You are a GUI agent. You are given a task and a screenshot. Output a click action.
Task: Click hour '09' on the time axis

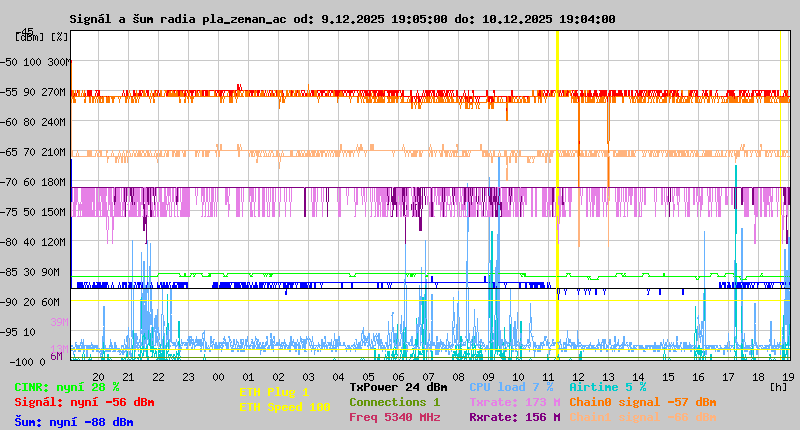tap(488, 377)
